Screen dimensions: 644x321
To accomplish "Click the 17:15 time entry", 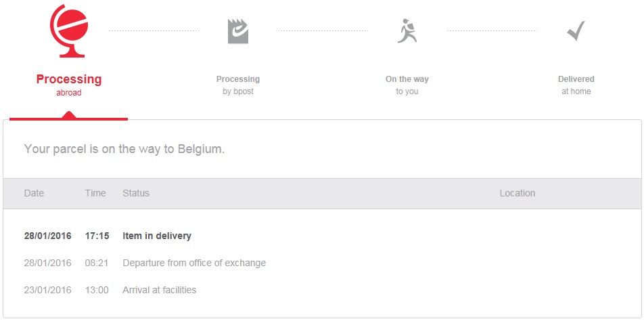I will click(x=97, y=236).
